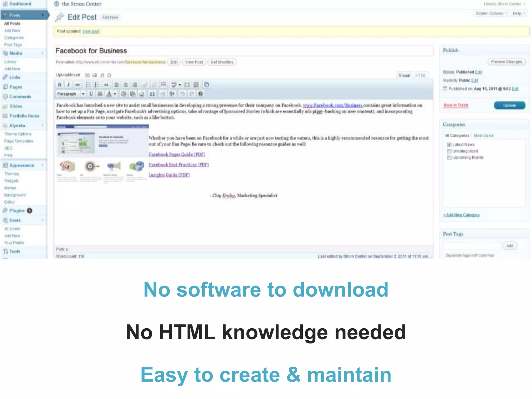Open the Paragraph format dropdown
Viewport: 532px width, 399px height.
71,94
